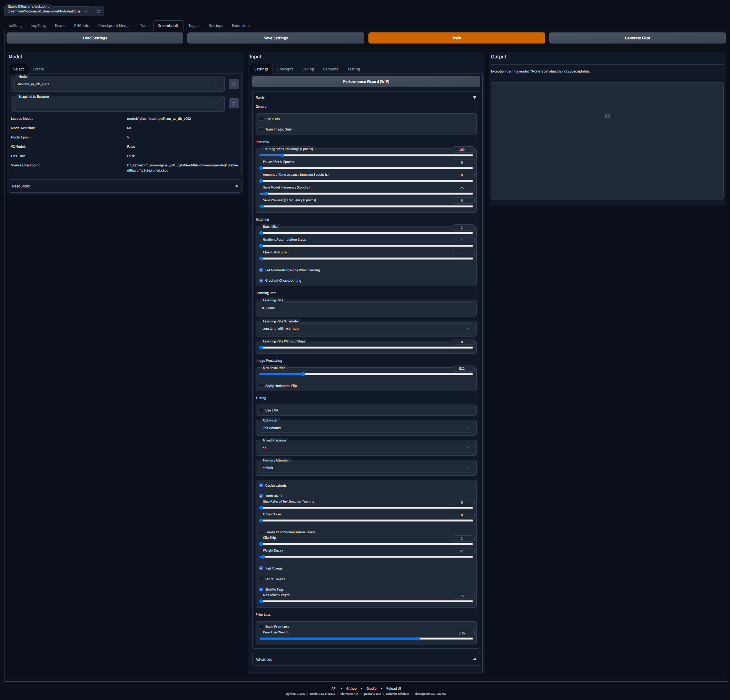Image resolution: width=730 pixels, height=700 pixels.
Task: Open the Mixed Precision dropdown
Action: coord(366,448)
